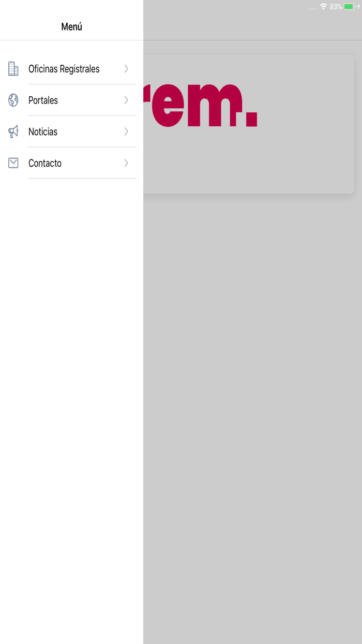Tap the Menú header title
This screenshot has height=644, width=362.
(x=71, y=26)
